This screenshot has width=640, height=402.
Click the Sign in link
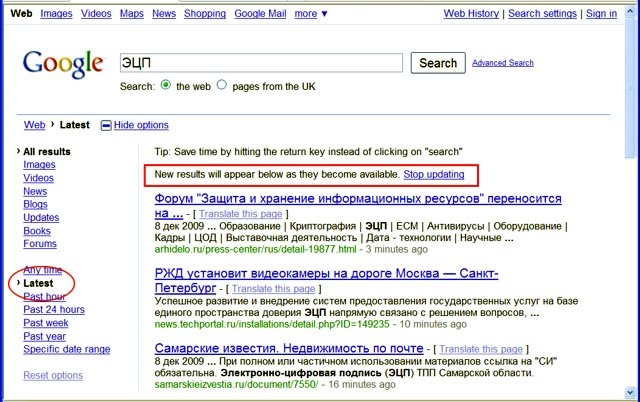(x=602, y=14)
